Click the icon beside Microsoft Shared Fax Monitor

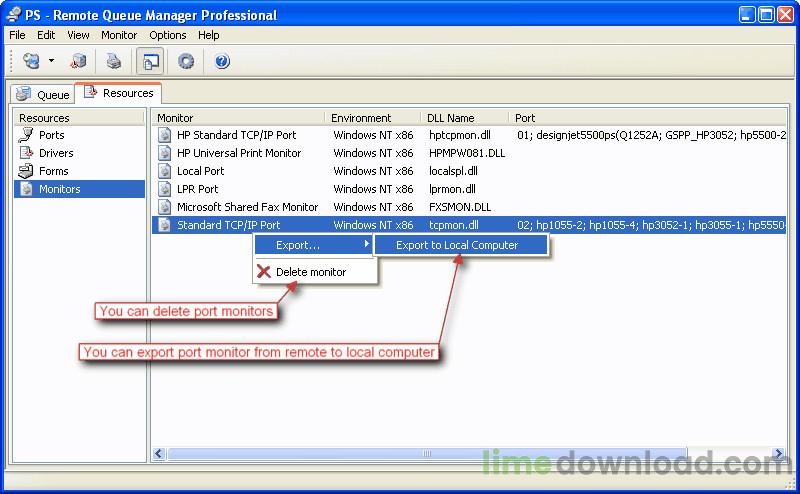click(x=164, y=207)
